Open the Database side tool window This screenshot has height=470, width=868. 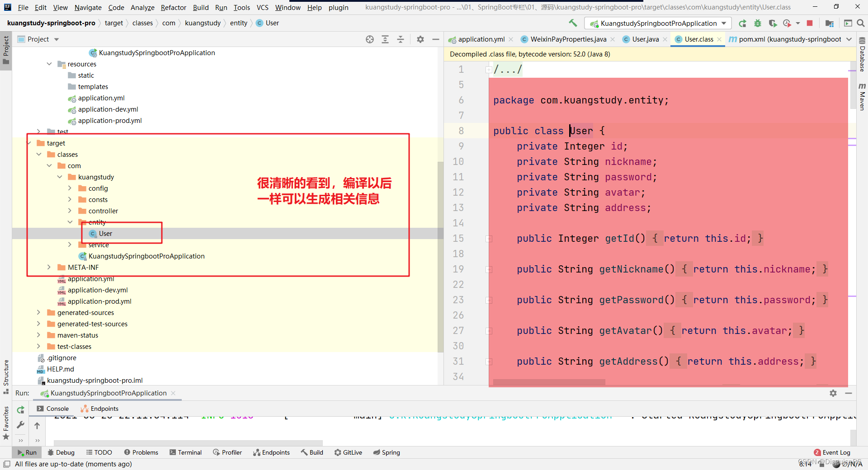coord(862,55)
